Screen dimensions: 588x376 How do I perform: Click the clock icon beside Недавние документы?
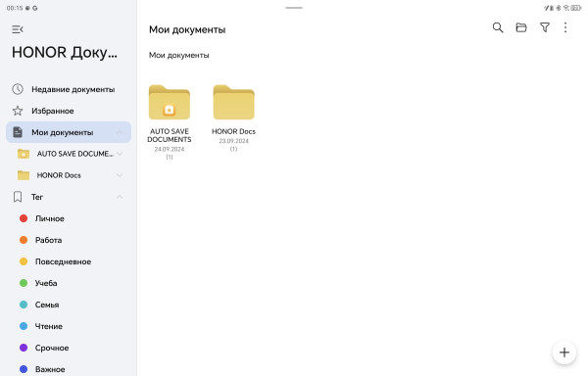coord(18,89)
